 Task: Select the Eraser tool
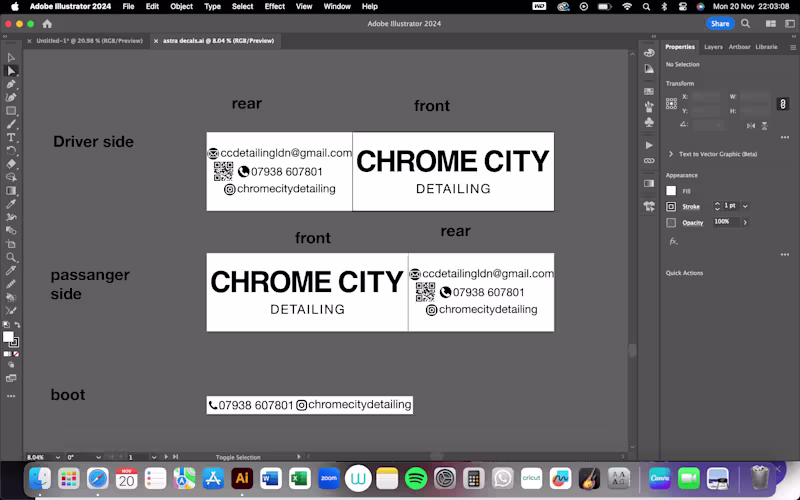tap(11, 164)
